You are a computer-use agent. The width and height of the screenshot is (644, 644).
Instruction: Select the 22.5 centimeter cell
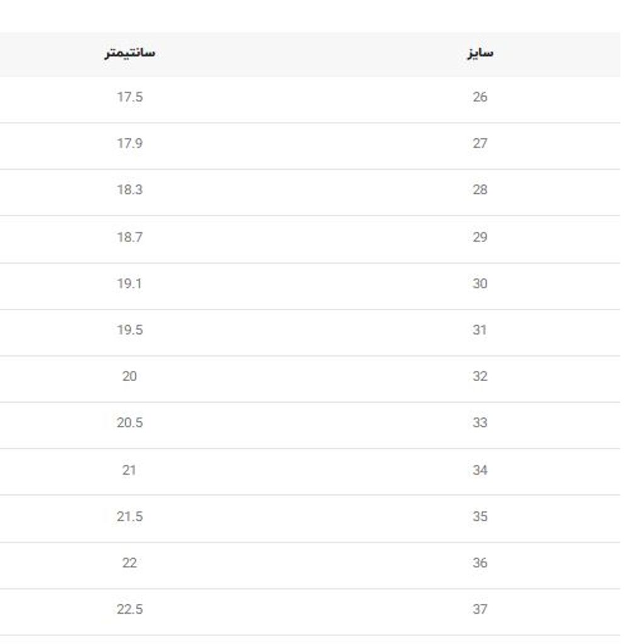[x=130, y=609]
